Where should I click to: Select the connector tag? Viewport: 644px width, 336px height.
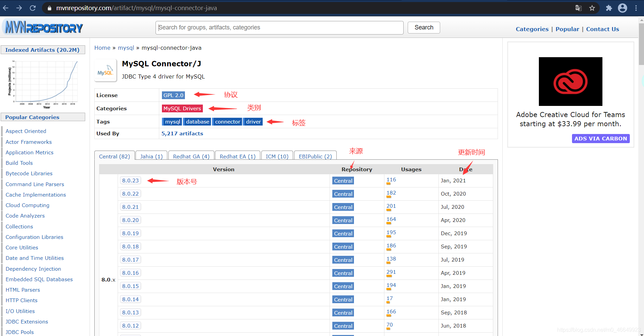tap(228, 121)
